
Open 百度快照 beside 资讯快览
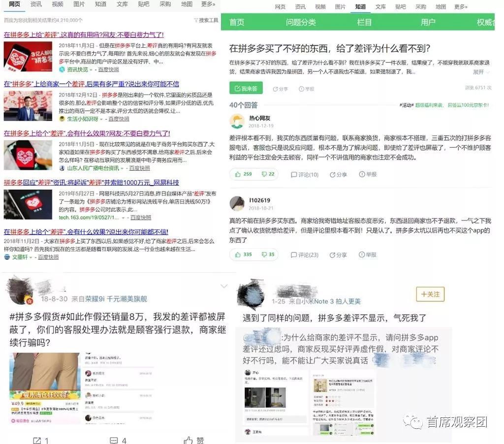pyautogui.click(x=108, y=69)
